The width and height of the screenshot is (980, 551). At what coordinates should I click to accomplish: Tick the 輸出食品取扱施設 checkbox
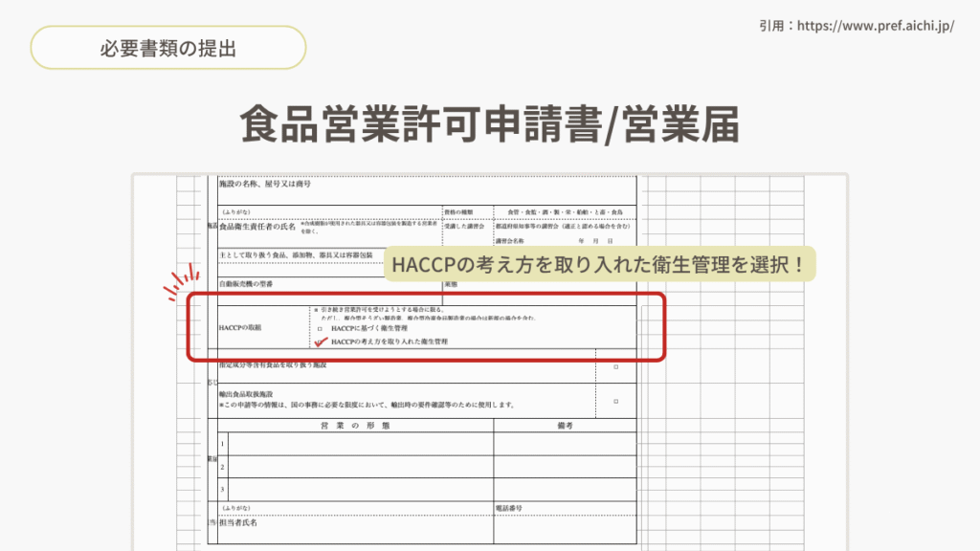(615, 401)
